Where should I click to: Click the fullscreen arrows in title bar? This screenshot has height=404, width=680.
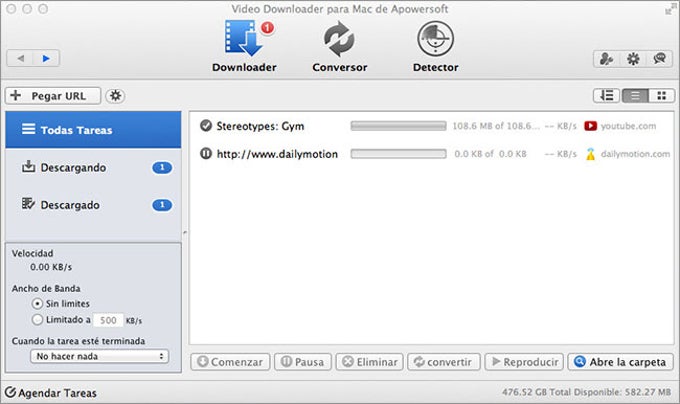click(x=670, y=8)
